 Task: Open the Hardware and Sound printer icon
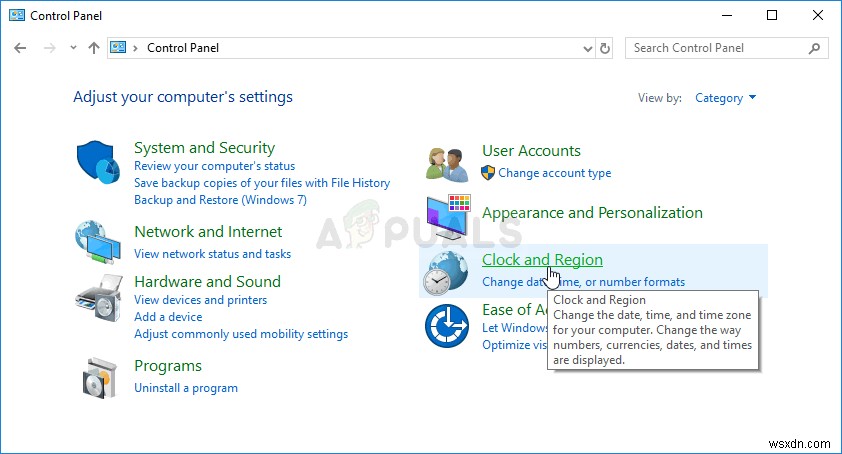99,298
